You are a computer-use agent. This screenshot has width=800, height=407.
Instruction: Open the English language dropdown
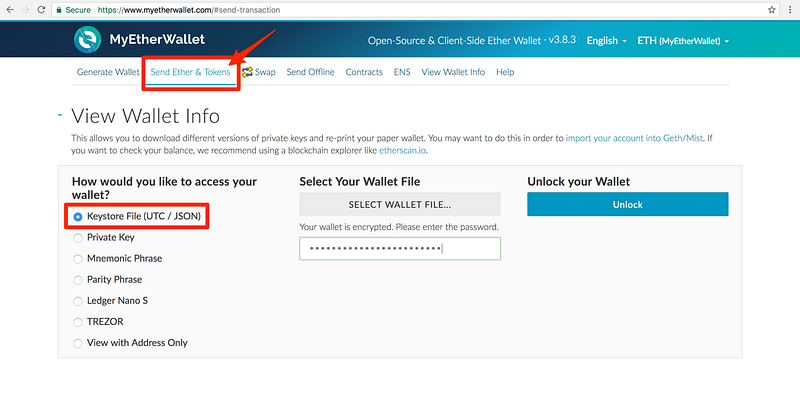(x=606, y=41)
